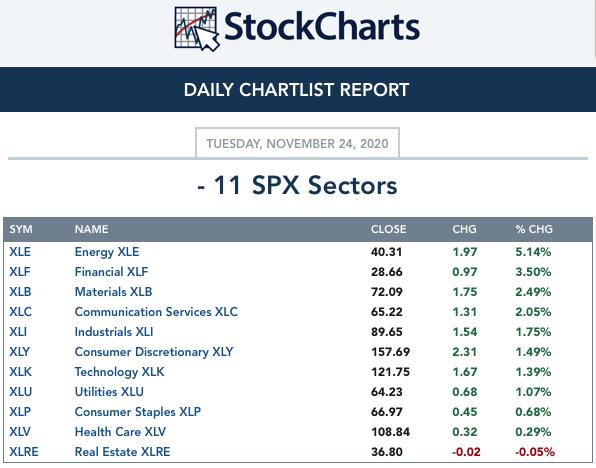Click the StockCharts logo icon
Viewport: 596px width, 468px height.
[197, 29]
